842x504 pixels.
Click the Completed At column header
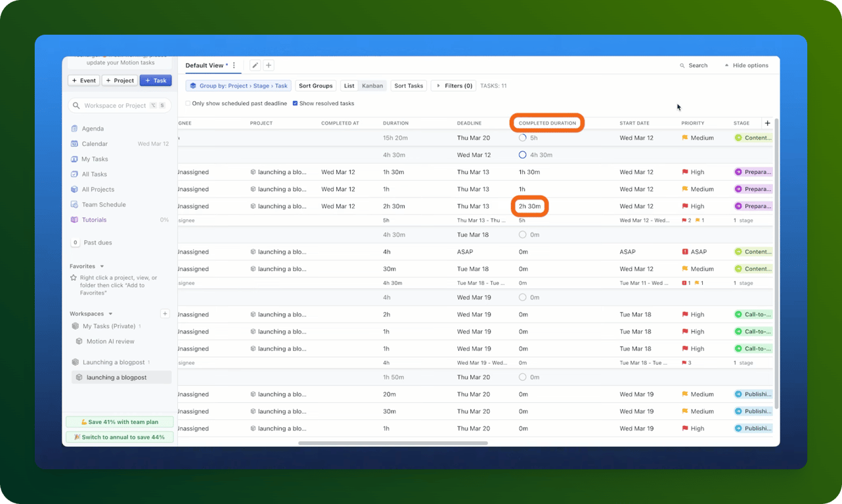(x=340, y=123)
